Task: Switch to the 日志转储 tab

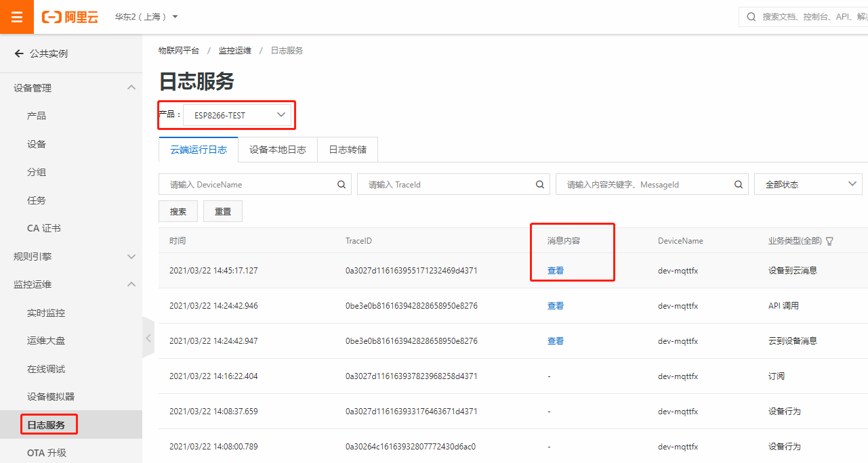Action: [348, 150]
